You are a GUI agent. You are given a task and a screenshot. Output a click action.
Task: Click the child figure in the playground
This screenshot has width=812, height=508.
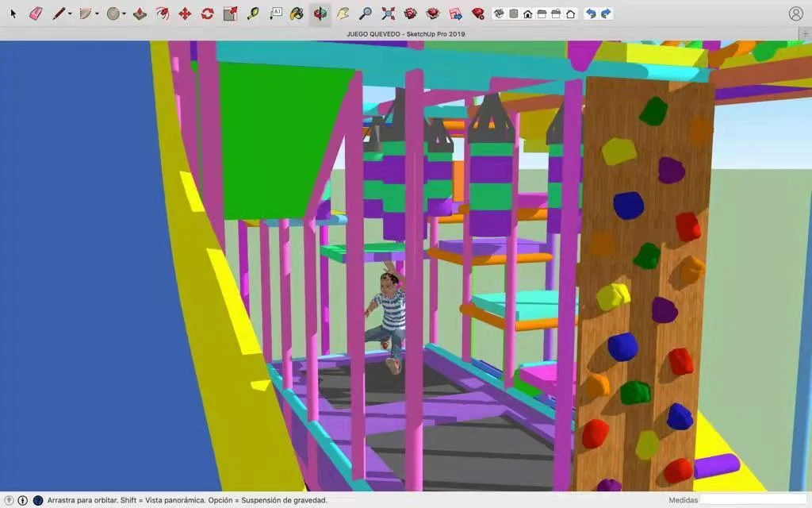(x=387, y=317)
